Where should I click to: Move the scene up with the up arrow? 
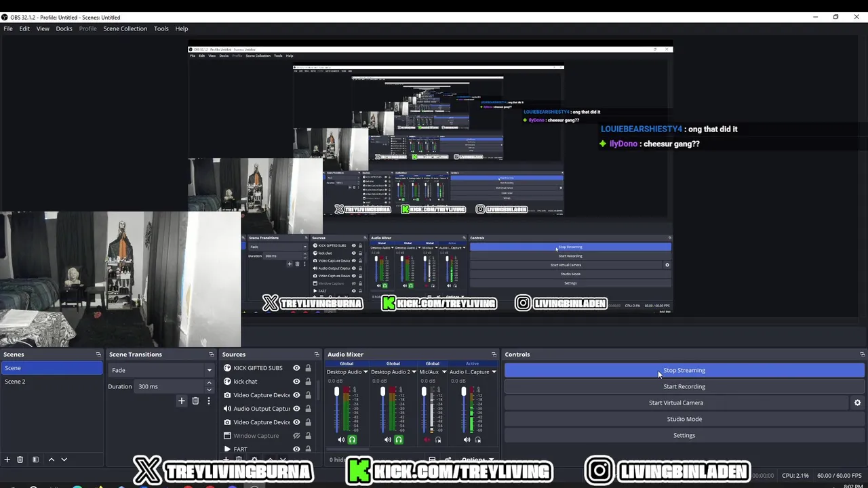pyautogui.click(x=51, y=460)
